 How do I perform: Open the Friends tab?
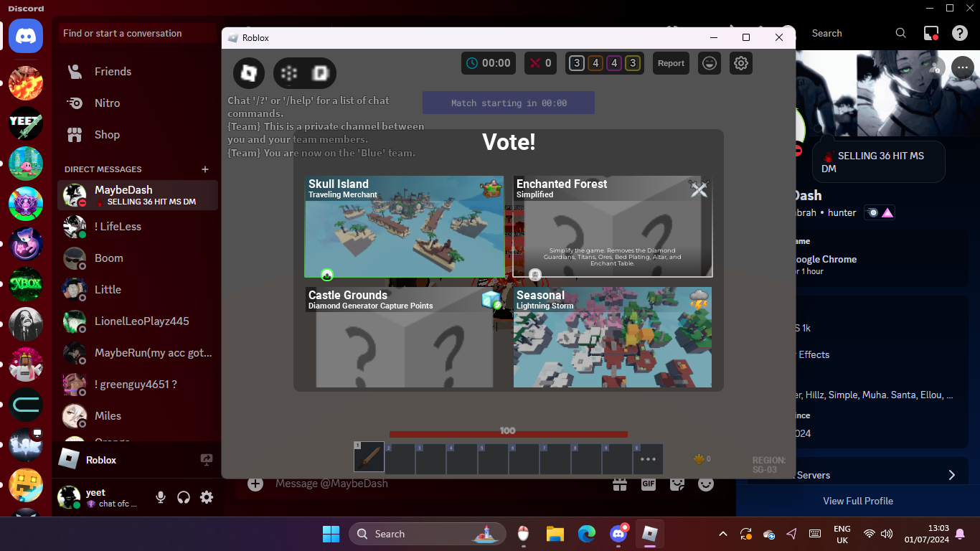click(x=138, y=72)
